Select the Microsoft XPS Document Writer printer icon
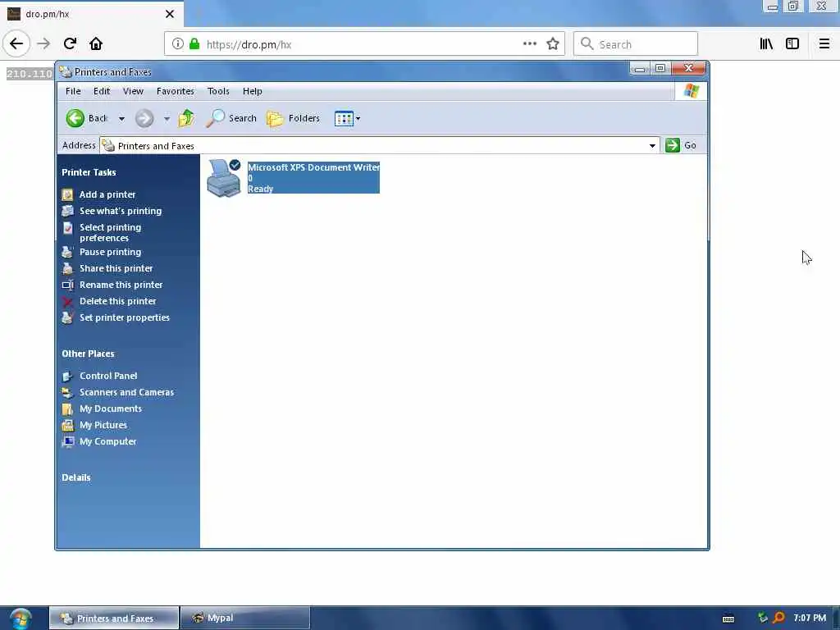This screenshot has width=840, height=630. click(224, 178)
